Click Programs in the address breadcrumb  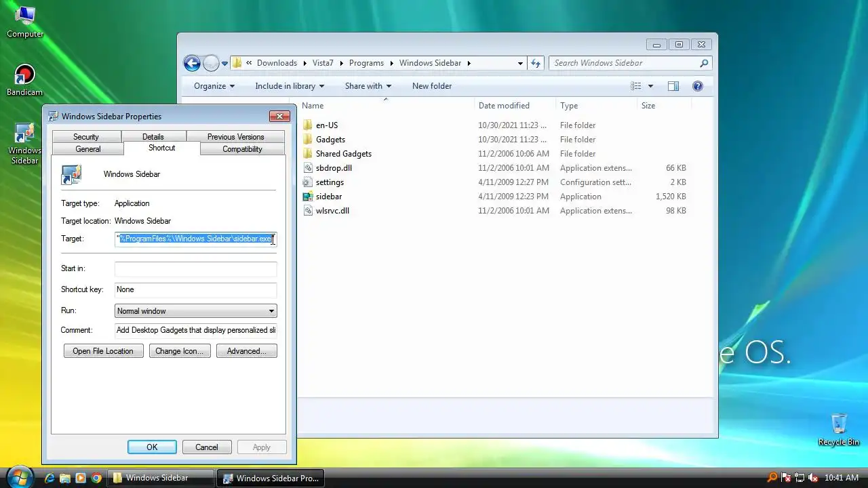point(366,63)
